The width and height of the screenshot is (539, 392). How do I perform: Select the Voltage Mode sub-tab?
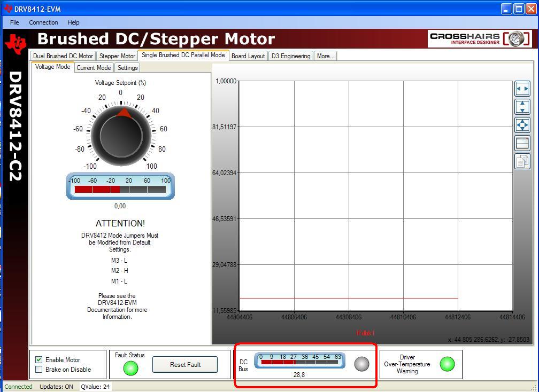tap(52, 67)
